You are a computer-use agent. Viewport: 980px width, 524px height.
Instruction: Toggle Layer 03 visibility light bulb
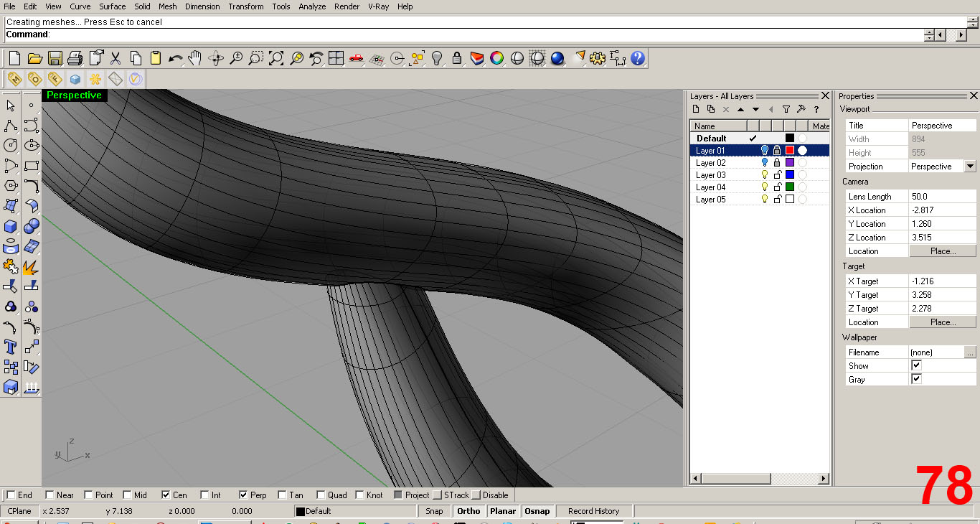765,174
